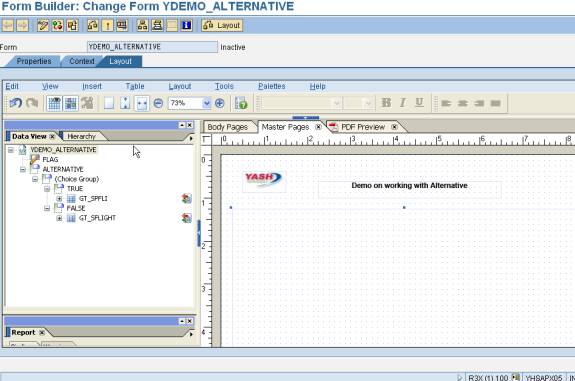
Task: Expand the GT_SPFLI table node
Action: pos(59,198)
